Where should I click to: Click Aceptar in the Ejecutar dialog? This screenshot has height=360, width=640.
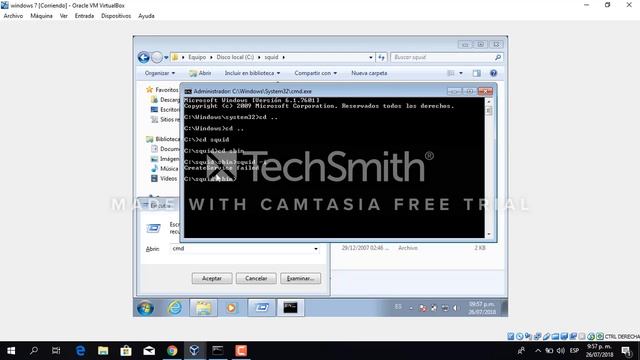click(x=212, y=278)
